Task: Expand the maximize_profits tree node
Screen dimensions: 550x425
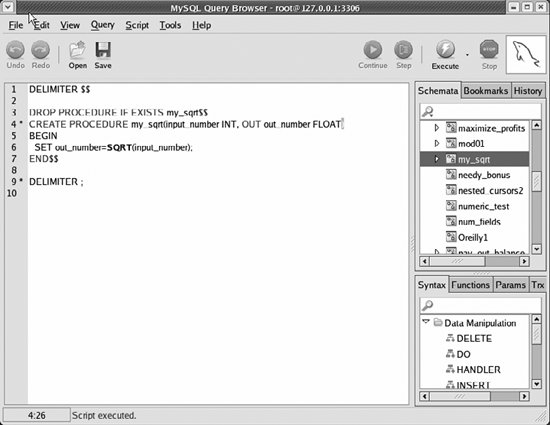Action: point(437,128)
